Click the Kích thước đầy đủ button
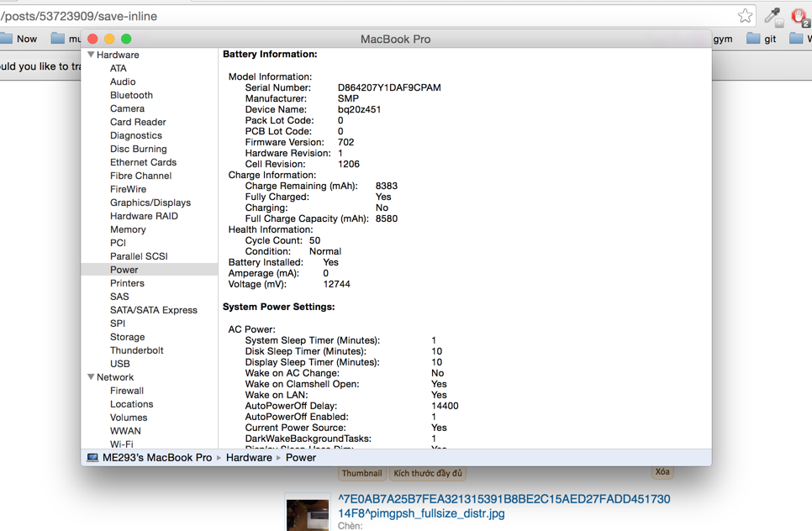The height and width of the screenshot is (531, 812). pyautogui.click(x=428, y=474)
